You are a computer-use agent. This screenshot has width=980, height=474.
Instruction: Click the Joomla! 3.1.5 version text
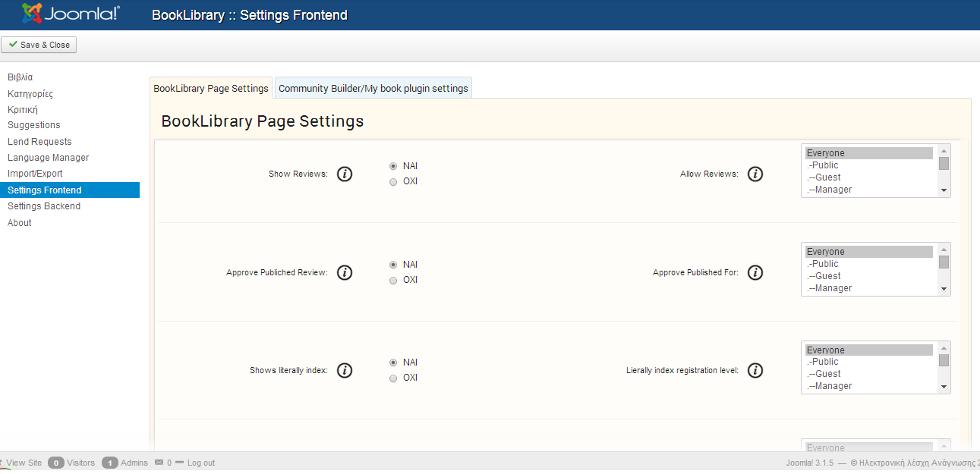pyautogui.click(x=810, y=463)
